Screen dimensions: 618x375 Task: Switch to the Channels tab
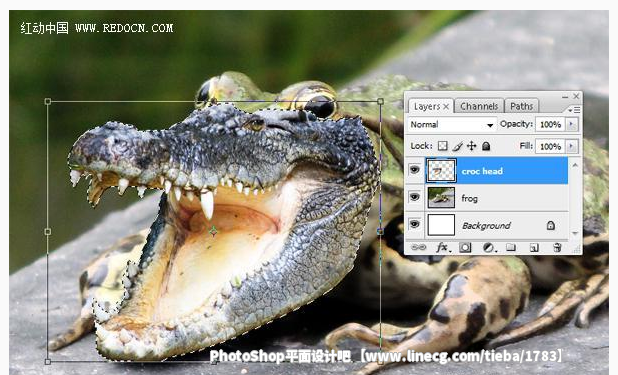(x=479, y=106)
